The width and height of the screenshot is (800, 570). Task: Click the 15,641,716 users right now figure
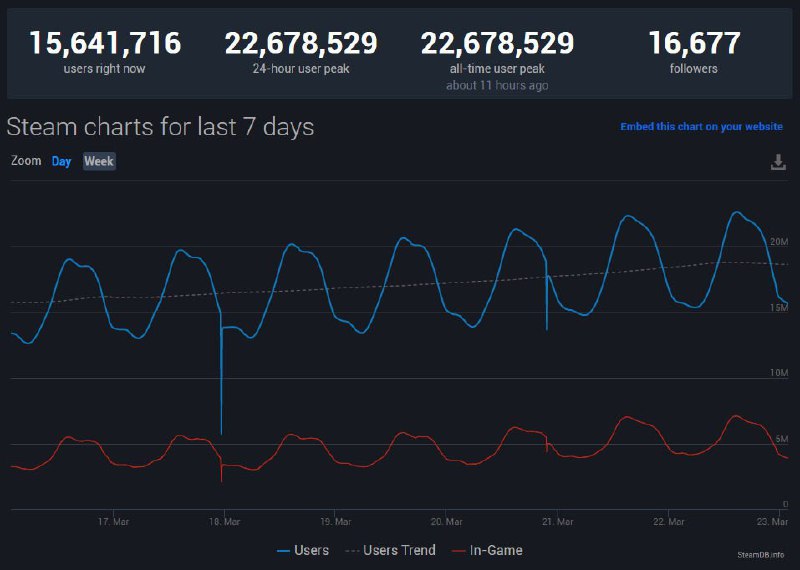[105, 42]
